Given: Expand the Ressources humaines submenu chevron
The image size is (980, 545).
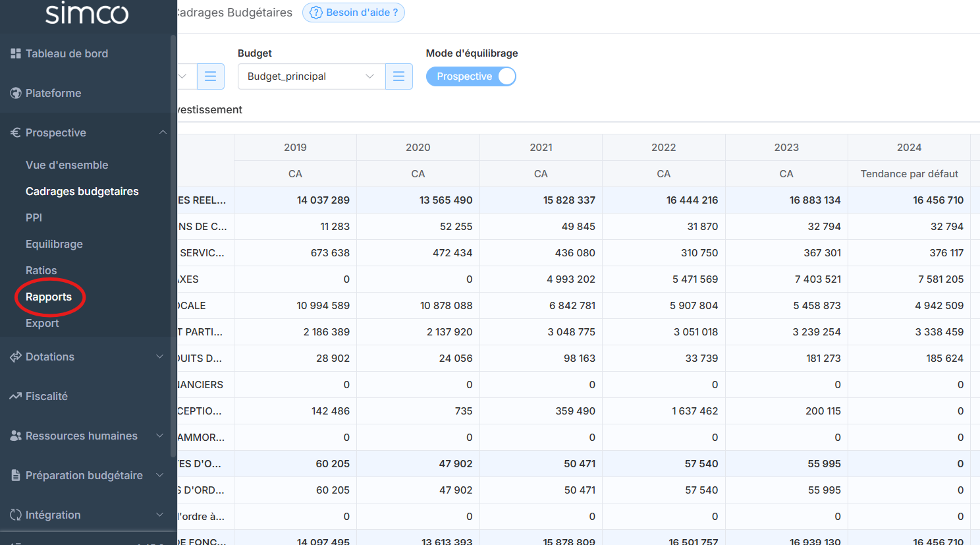Looking at the screenshot, I should pyautogui.click(x=159, y=436).
